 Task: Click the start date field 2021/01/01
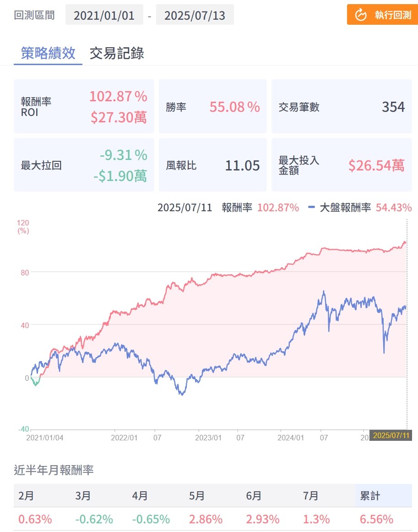click(x=104, y=15)
